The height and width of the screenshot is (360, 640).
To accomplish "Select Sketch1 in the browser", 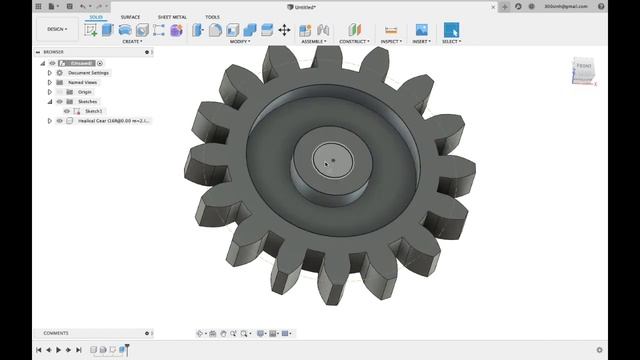I will 93,111.
